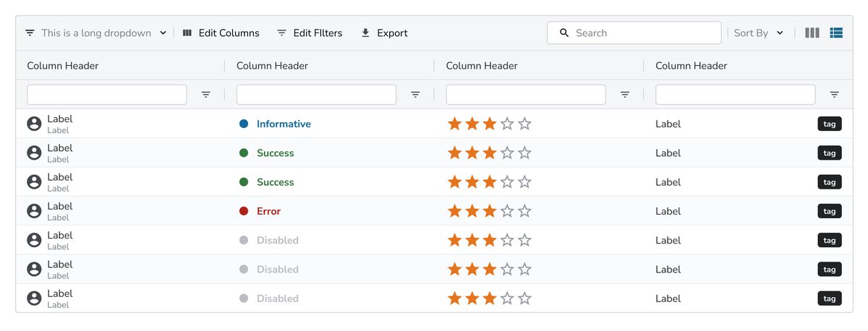Set rating to one star in Informative row

tap(454, 124)
